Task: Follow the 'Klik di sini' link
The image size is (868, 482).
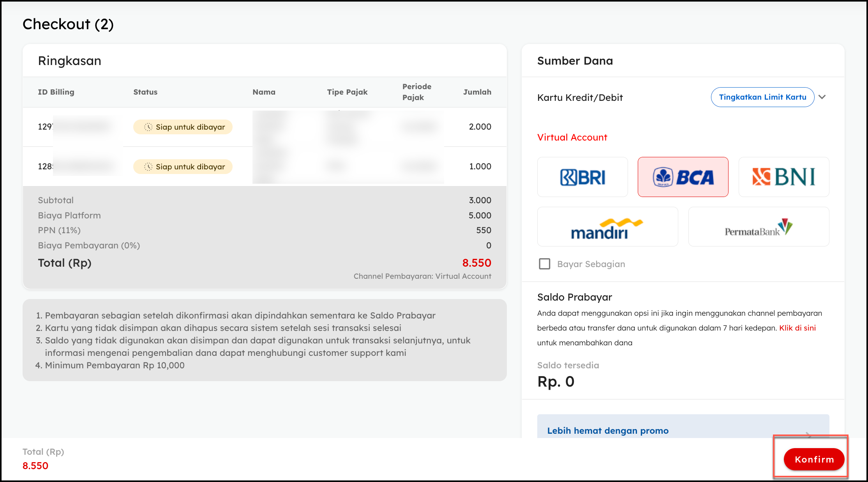Action: click(x=797, y=328)
